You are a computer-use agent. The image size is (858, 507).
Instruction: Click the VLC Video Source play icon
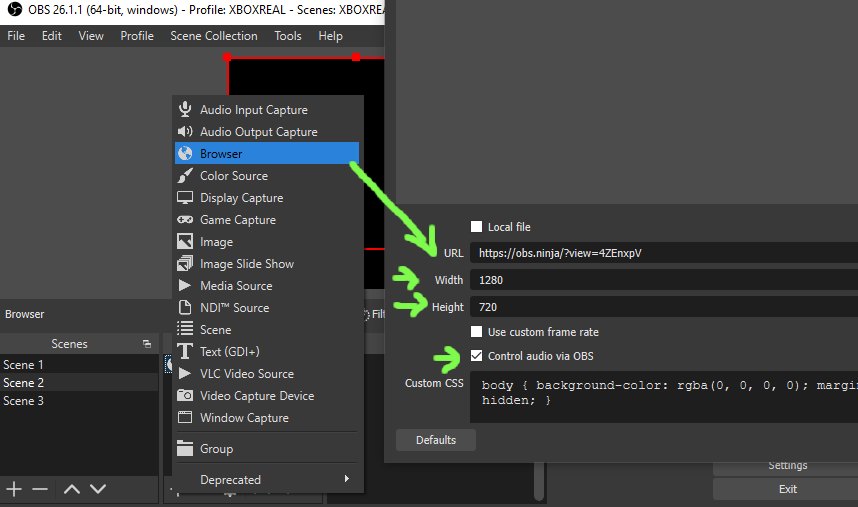185,374
